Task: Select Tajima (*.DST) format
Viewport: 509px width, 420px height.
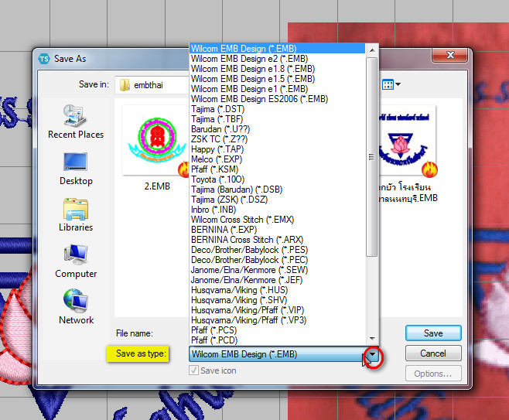Action: [278, 109]
